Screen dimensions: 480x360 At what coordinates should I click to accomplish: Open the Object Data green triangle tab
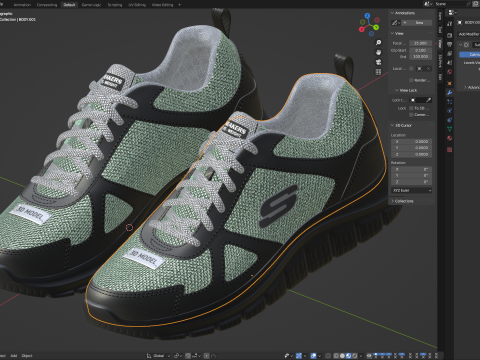[x=450, y=129]
